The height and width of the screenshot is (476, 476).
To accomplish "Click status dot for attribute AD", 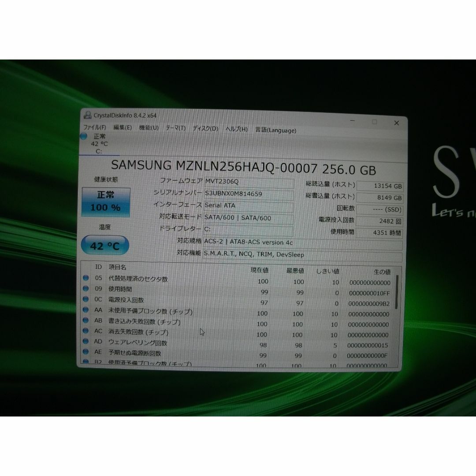I will [86, 341].
